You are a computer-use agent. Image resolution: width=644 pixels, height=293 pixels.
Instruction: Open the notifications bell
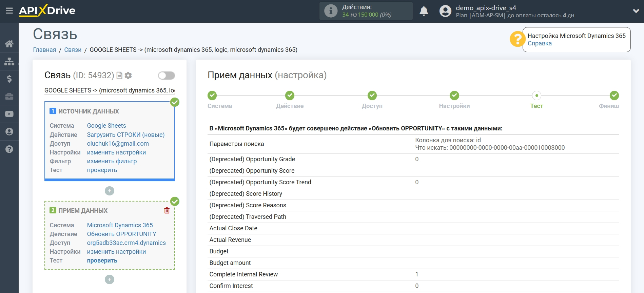(424, 11)
